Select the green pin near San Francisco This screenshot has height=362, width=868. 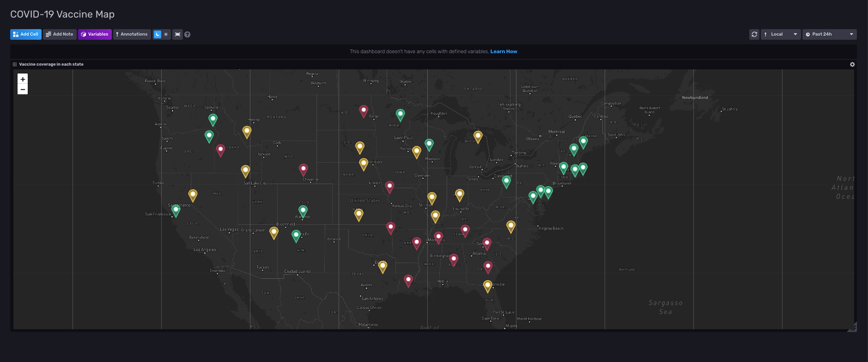coord(176,210)
